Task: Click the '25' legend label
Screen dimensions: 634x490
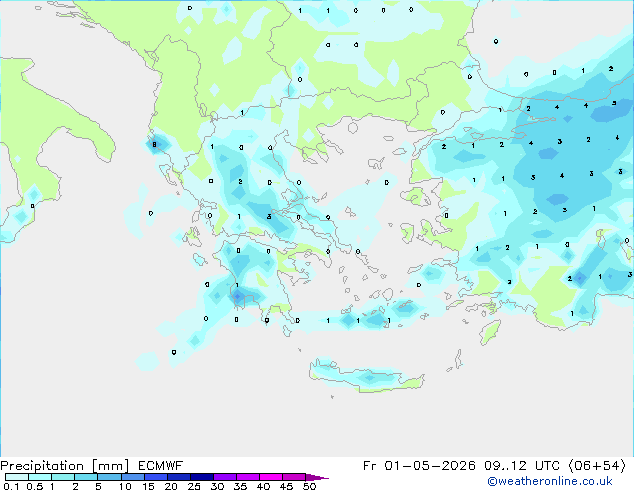Action: point(194,486)
